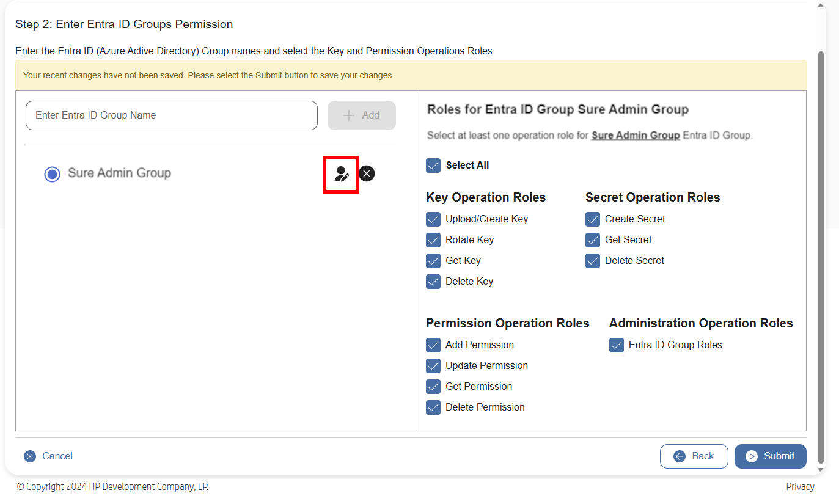Click the Enter Entra ID Group Name field

click(x=171, y=115)
